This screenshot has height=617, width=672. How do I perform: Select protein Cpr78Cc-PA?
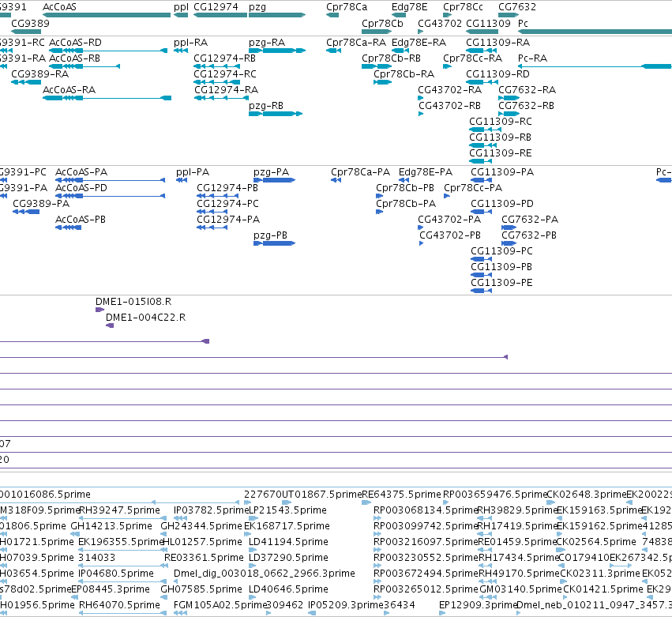point(473,189)
